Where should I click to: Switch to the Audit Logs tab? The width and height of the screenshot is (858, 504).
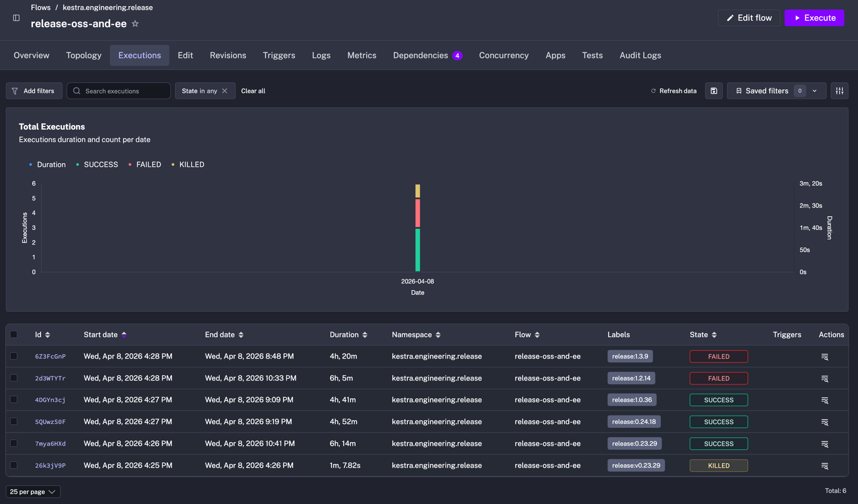(x=640, y=55)
